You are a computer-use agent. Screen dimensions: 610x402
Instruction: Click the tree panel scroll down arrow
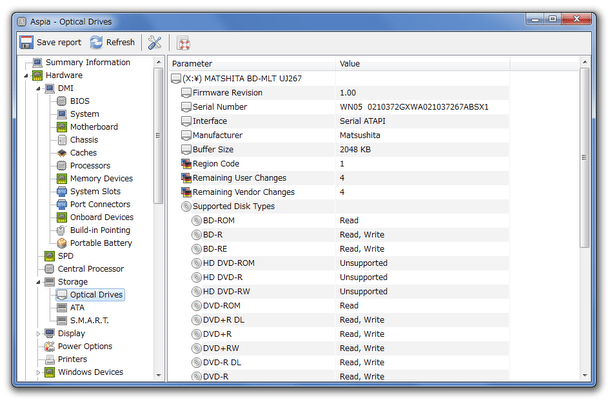pyautogui.click(x=158, y=376)
